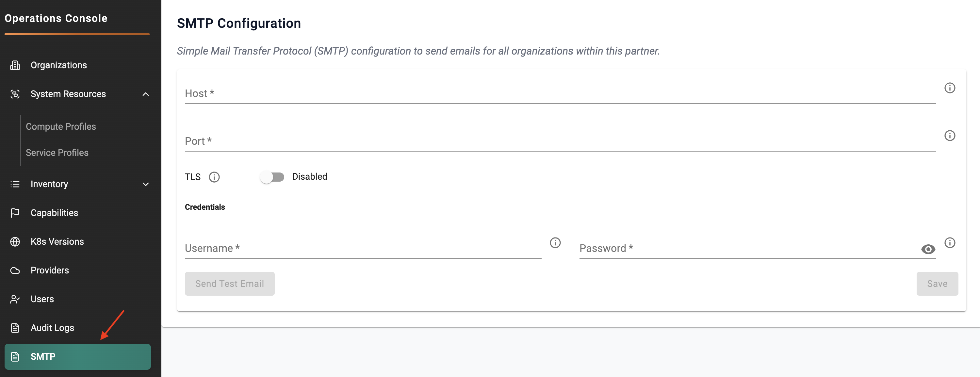The image size is (980, 377).
Task: Expand the Inventory section
Action: click(x=145, y=184)
